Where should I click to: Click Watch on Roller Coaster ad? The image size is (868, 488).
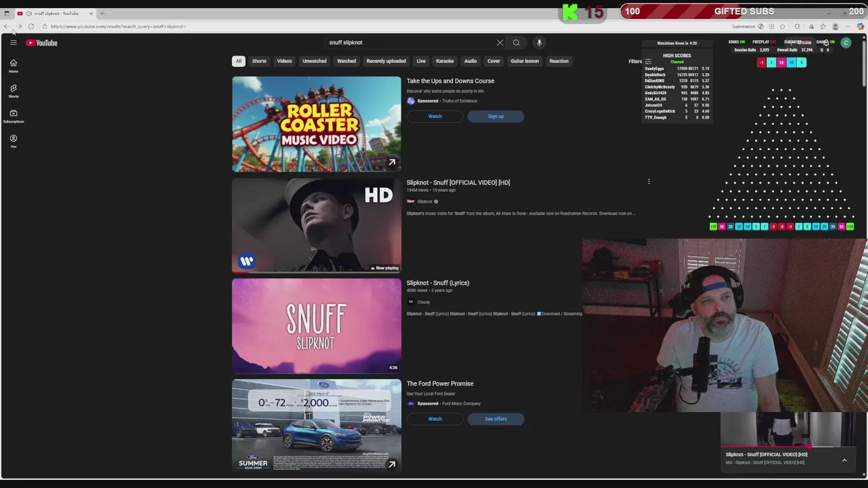(435, 117)
